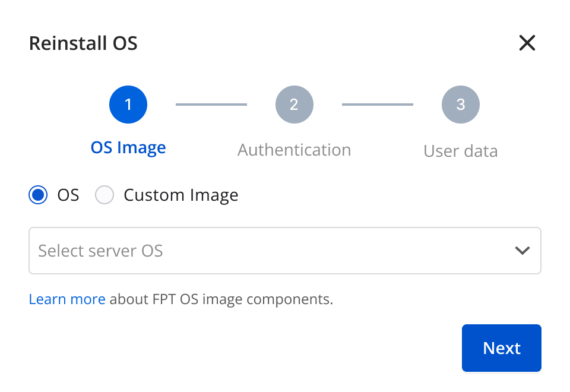The width and height of the screenshot is (570, 392).
Task: Expand the dropdown using the chevron arrow
Action: tap(522, 251)
